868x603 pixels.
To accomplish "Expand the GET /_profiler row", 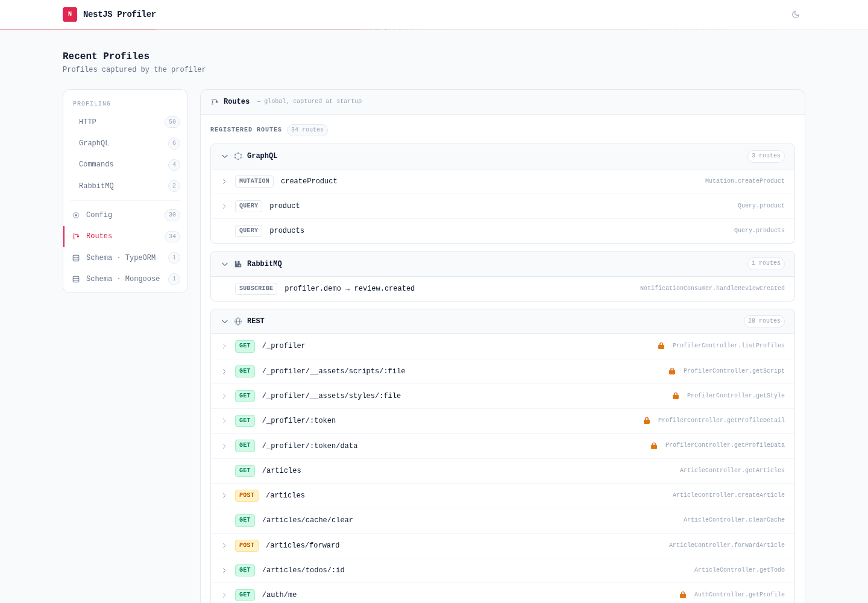I will (224, 346).
